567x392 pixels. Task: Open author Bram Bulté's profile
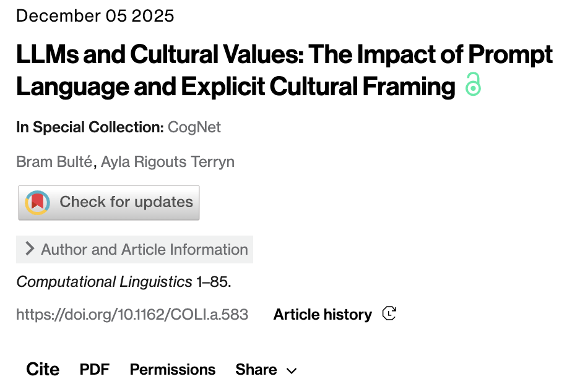coord(53,162)
